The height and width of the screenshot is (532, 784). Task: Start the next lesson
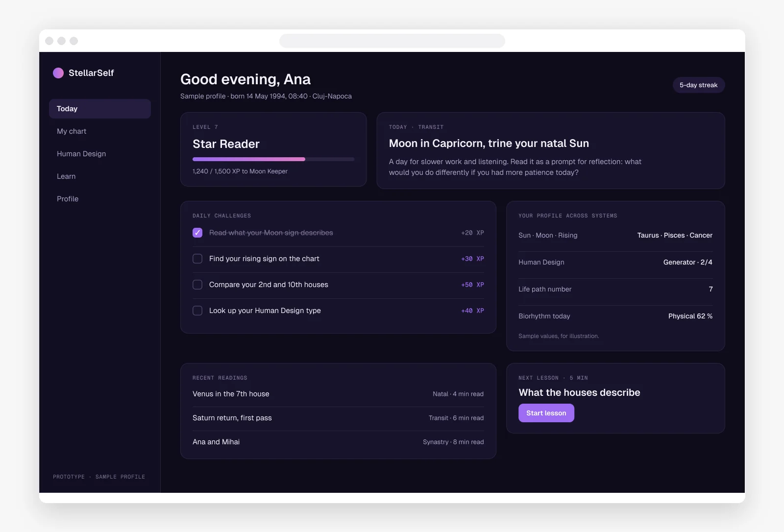[546, 413]
